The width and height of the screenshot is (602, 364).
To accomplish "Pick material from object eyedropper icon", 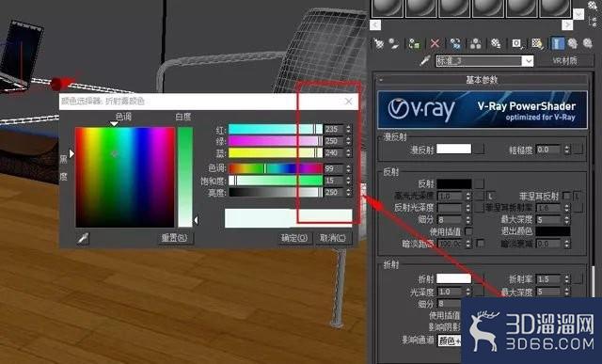I will (425, 60).
